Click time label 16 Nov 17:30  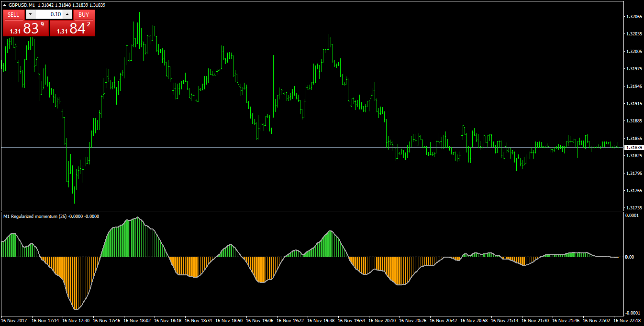76,321
